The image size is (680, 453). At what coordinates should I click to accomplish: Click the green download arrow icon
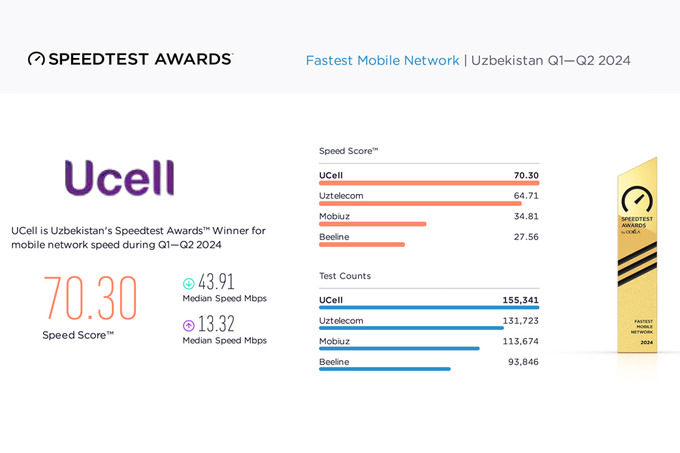click(189, 282)
